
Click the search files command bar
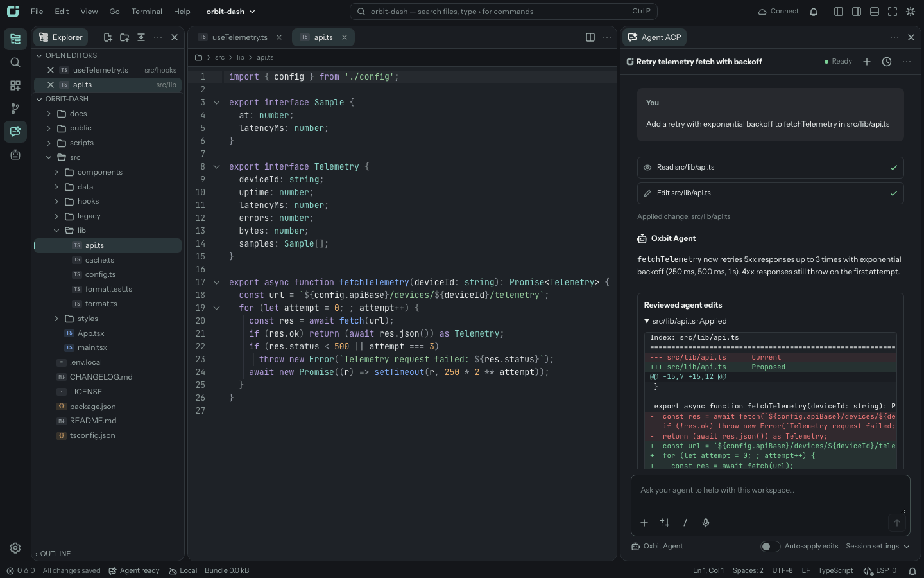504,12
